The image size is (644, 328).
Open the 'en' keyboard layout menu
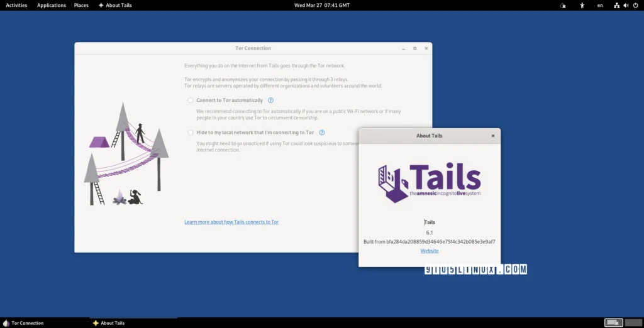600,5
